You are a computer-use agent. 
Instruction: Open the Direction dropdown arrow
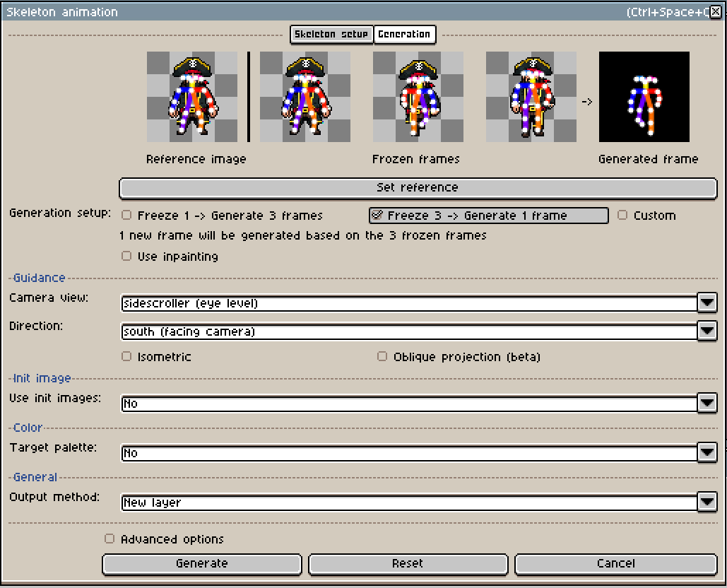click(x=707, y=330)
